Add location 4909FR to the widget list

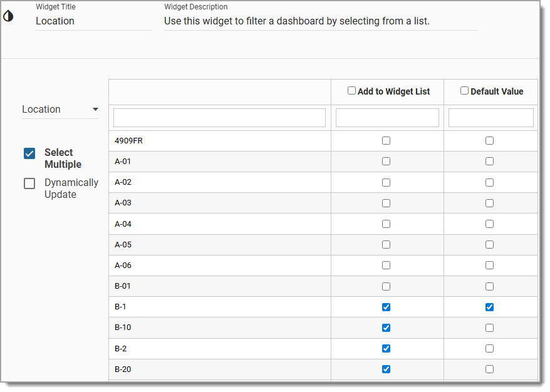pyautogui.click(x=387, y=140)
